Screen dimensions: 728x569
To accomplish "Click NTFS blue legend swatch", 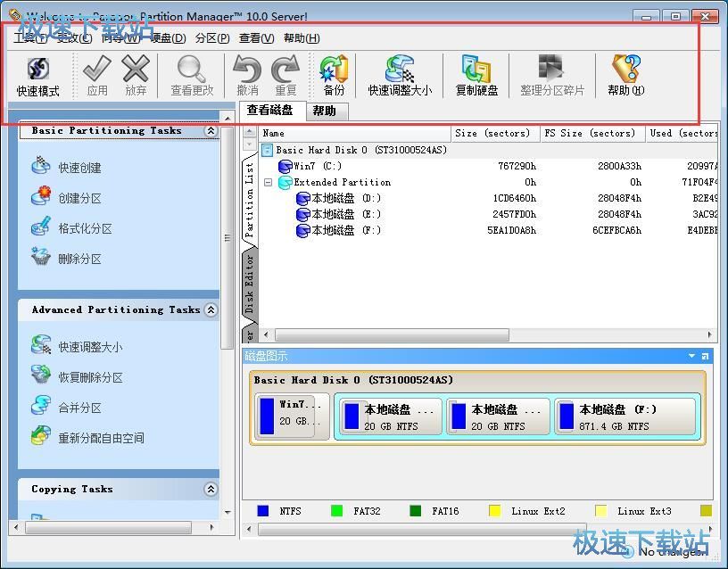I will 263,511.
